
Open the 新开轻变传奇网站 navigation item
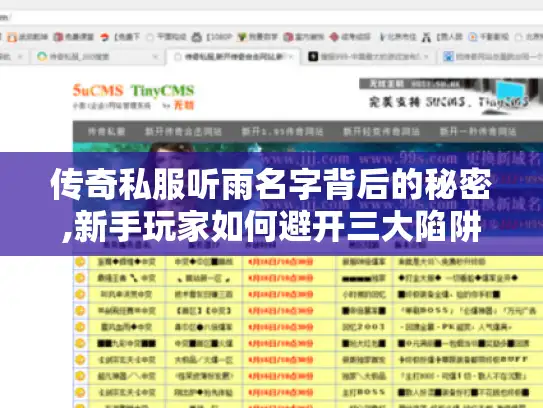click(x=381, y=132)
